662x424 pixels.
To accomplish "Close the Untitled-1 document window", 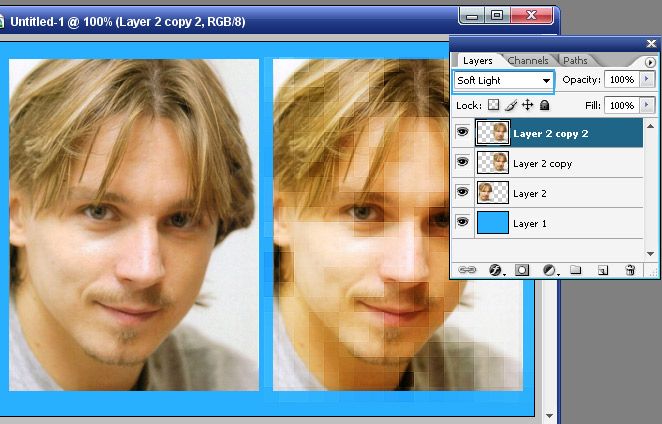I will pos(532,16).
